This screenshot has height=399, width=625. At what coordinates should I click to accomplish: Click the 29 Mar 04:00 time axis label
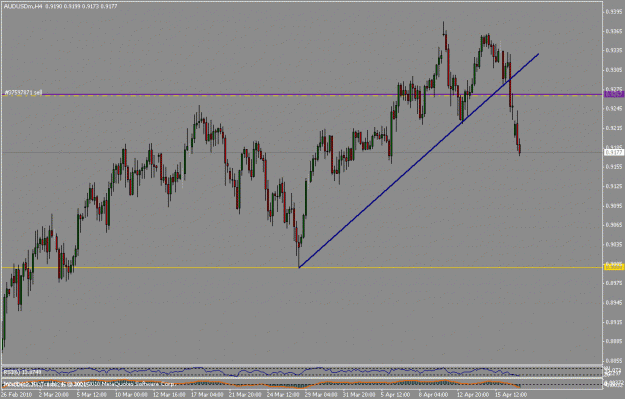click(321, 395)
